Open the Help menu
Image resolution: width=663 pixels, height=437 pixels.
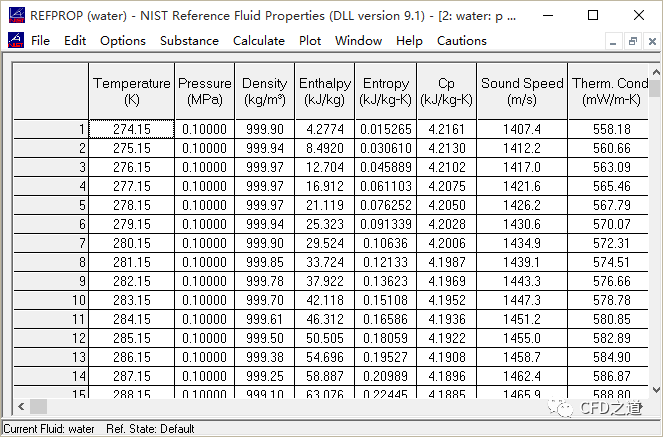point(409,41)
